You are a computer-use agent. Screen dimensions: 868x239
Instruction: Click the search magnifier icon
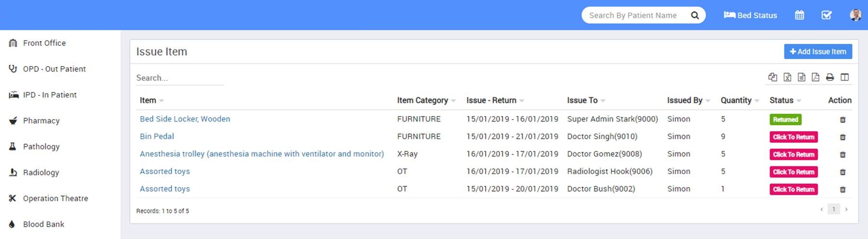(x=695, y=15)
